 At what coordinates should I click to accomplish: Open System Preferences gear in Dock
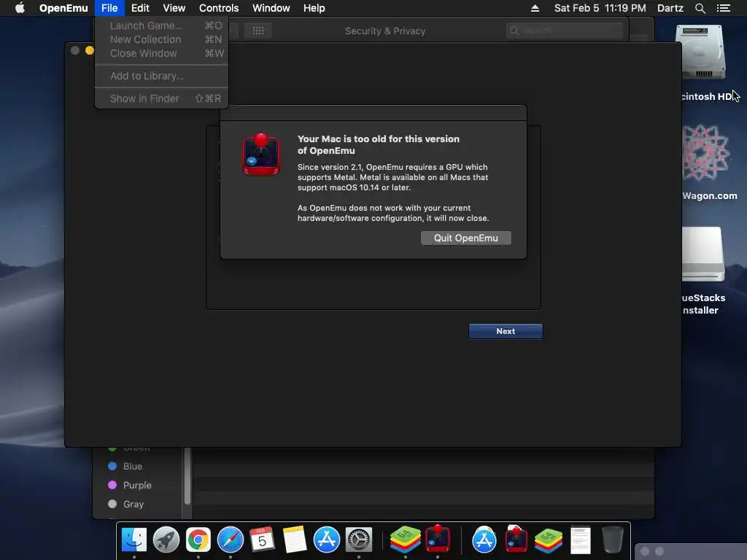point(359,540)
